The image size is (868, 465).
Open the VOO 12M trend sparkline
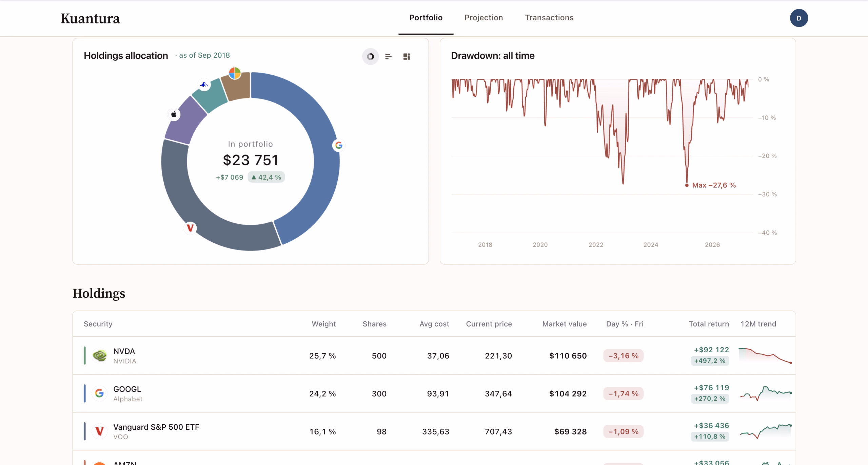766,431
